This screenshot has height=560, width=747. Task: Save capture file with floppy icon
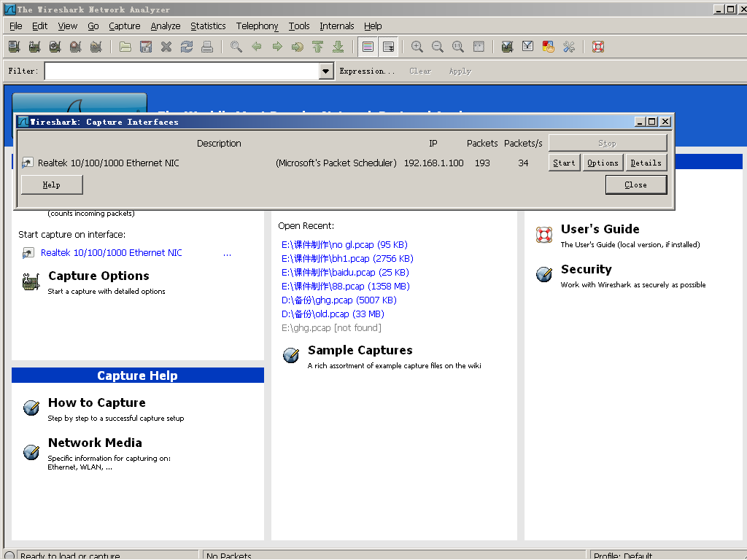pos(146,47)
